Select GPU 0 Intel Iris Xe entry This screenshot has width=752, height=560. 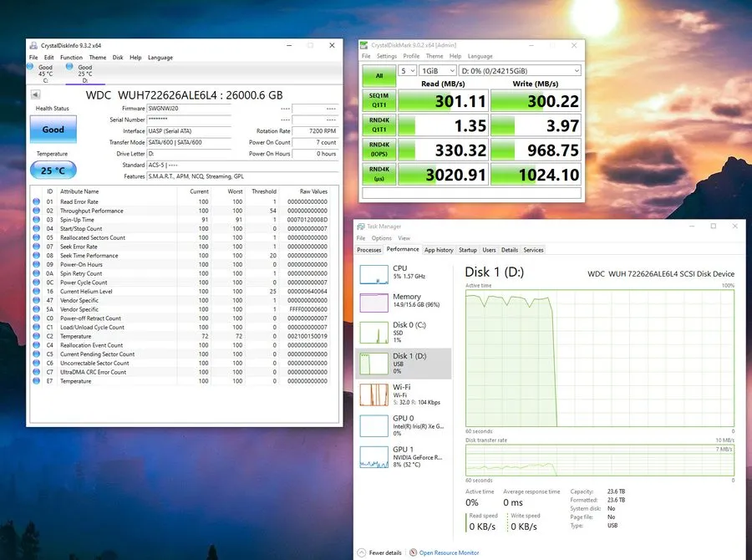404,425
